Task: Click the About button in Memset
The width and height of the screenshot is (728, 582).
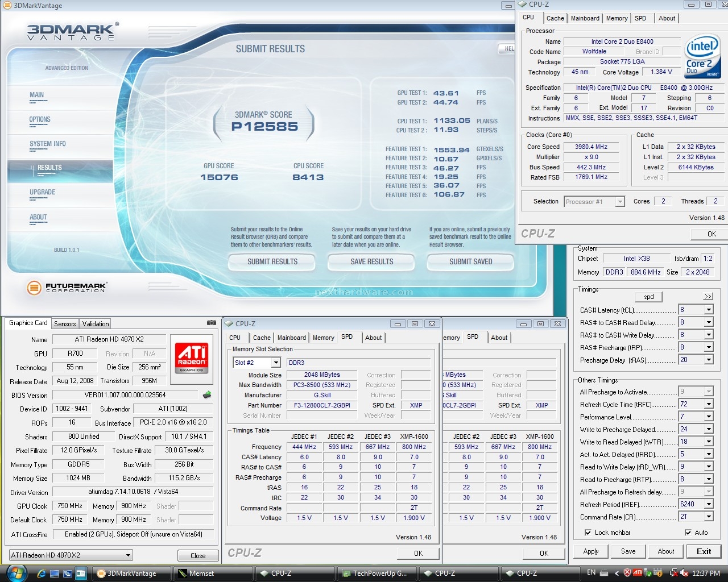Action: point(666,551)
